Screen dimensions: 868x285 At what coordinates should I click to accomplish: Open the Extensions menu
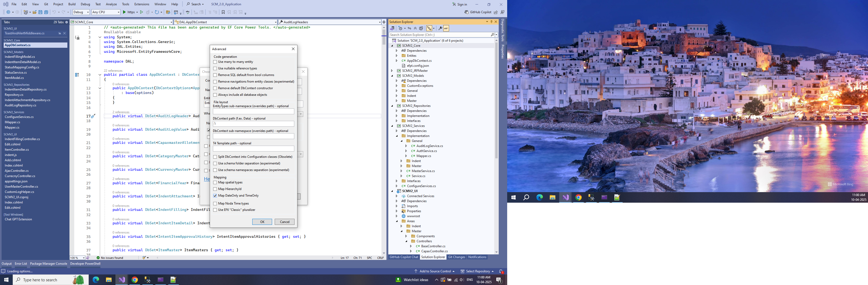[x=142, y=4]
